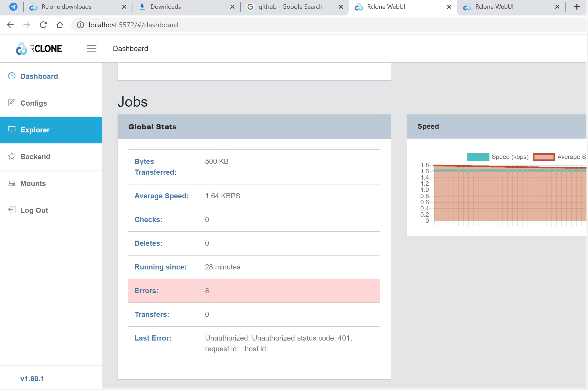Click the v1.60.1 version link

(32, 379)
